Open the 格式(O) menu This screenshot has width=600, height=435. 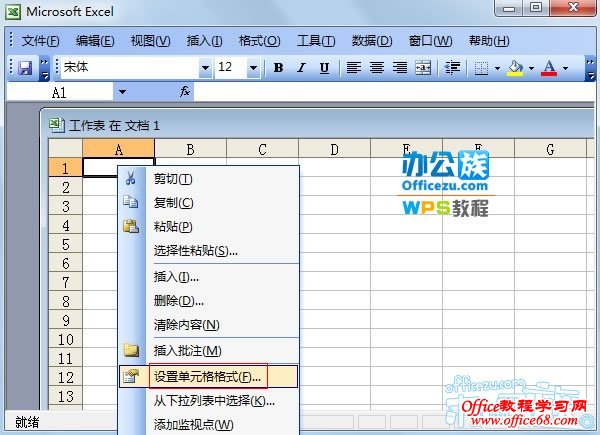259,41
